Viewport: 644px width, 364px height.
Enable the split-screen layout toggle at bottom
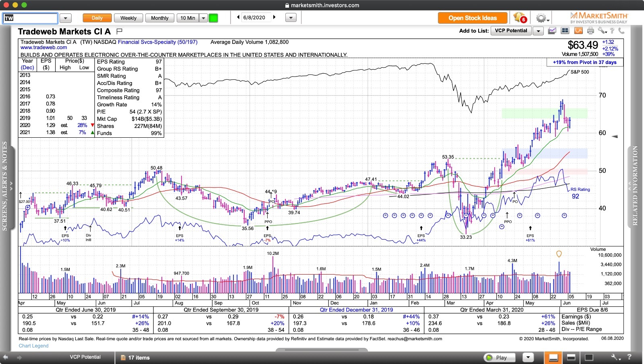tap(571, 357)
